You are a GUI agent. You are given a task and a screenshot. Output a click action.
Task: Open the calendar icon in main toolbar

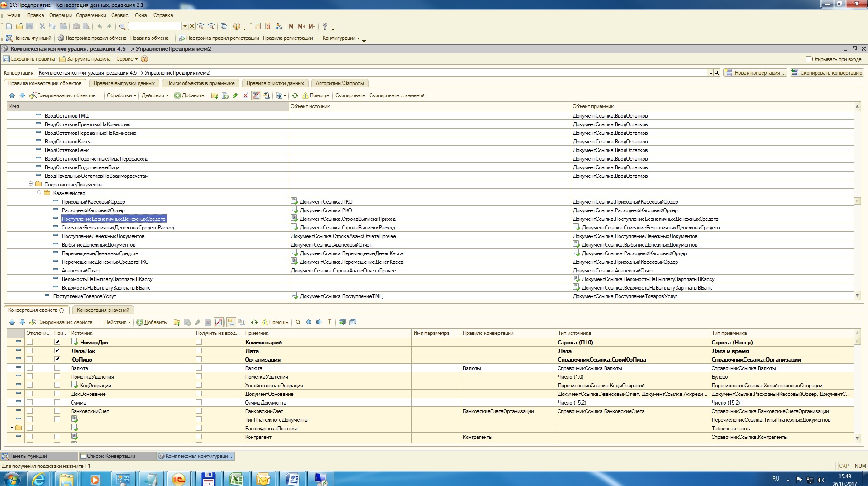pyautogui.click(x=268, y=26)
